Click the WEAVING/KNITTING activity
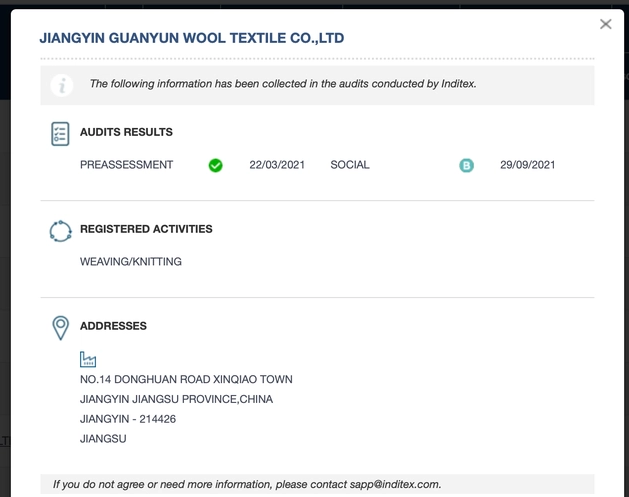Image resolution: width=629 pixels, height=497 pixels. (131, 262)
